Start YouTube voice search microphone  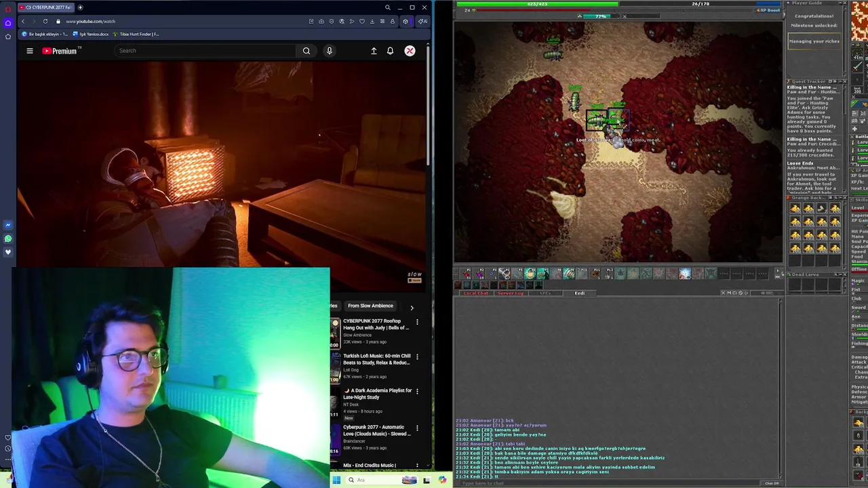coord(330,51)
